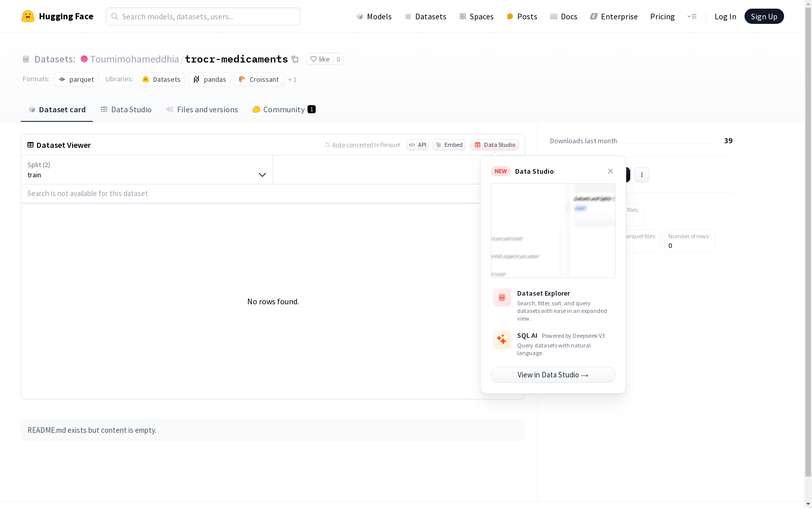Switch to the Files and versions tab
Screen dimensions: 812x508
202,109
